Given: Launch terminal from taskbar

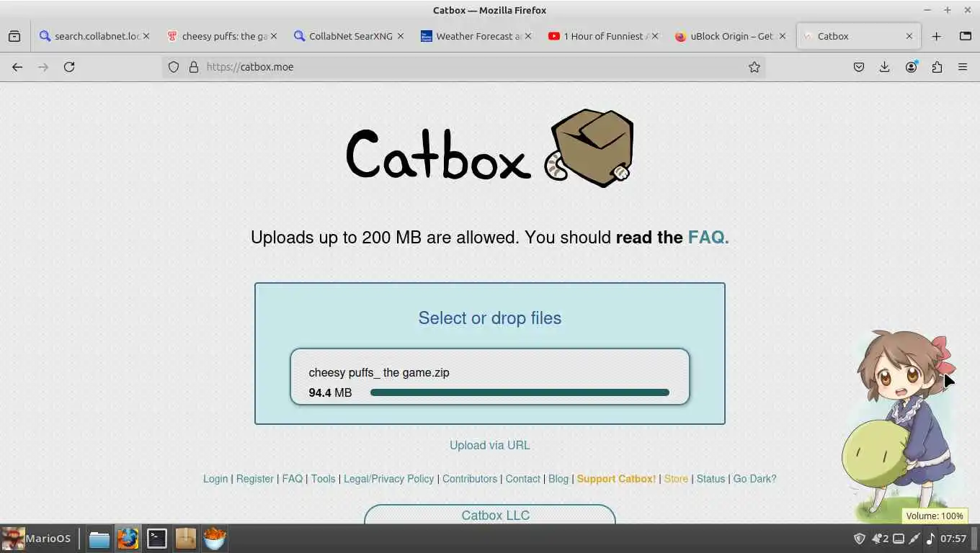Looking at the screenshot, I should coord(156,539).
